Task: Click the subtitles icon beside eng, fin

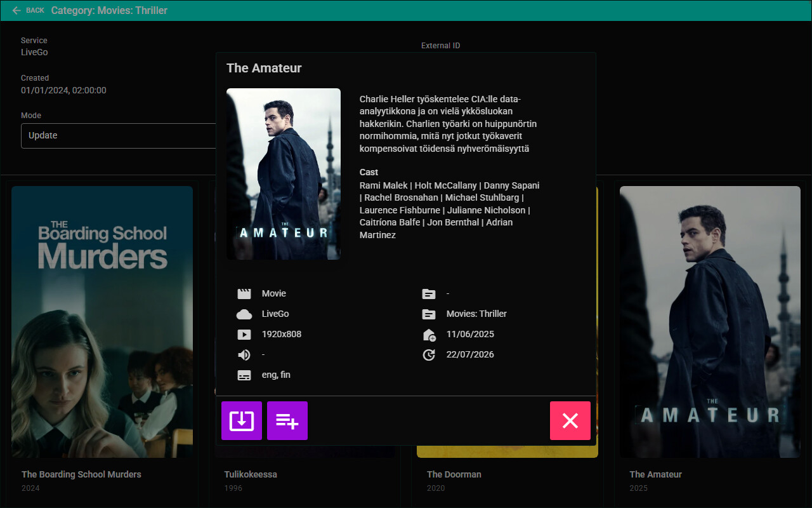Action: [244, 375]
